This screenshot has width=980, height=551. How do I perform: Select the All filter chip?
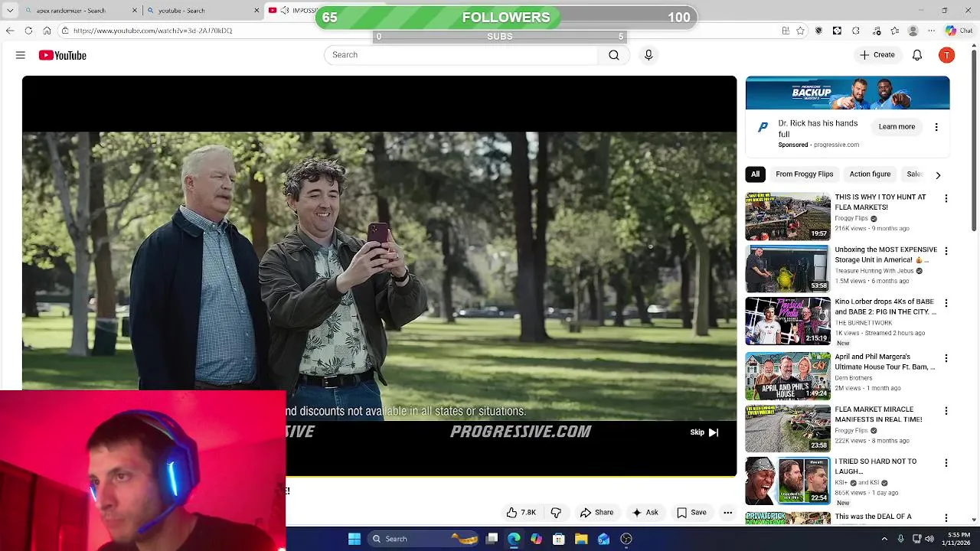pyautogui.click(x=756, y=174)
